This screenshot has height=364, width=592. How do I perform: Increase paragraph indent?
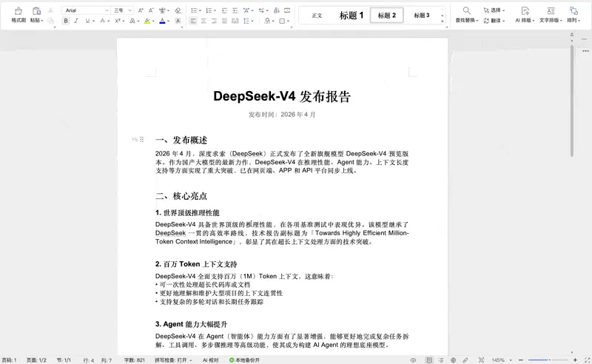235,10
